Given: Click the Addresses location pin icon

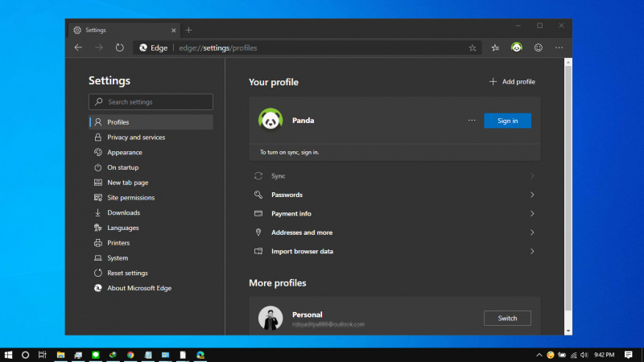Looking at the screenshot, I should pyautogui.click(x=258, y=232).
